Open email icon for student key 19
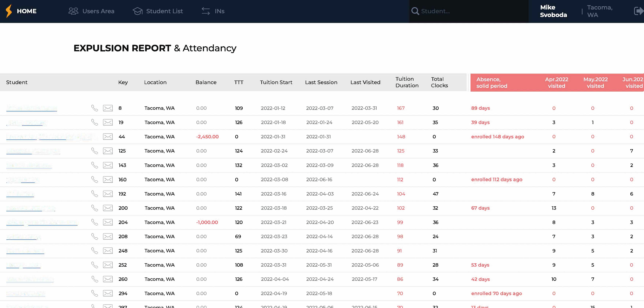Viewport: 644px width, 308px height. click(x=108, y=122)
